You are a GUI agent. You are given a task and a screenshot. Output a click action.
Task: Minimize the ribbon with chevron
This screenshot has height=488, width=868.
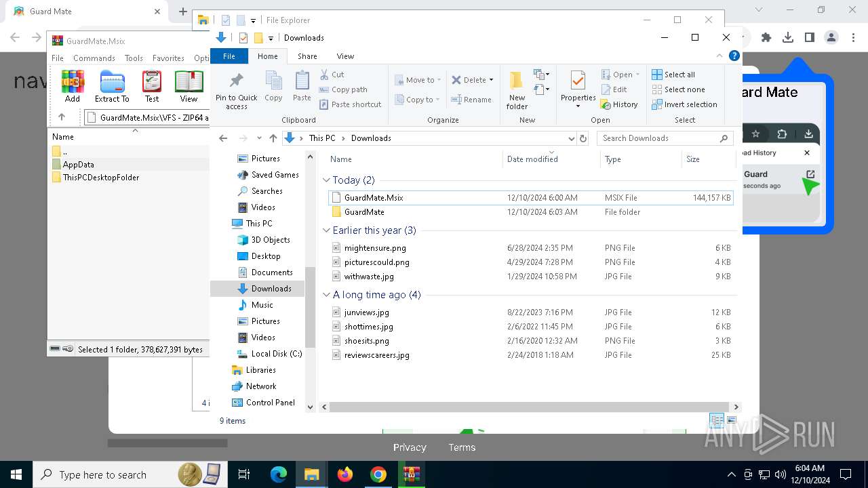(719, 56)
